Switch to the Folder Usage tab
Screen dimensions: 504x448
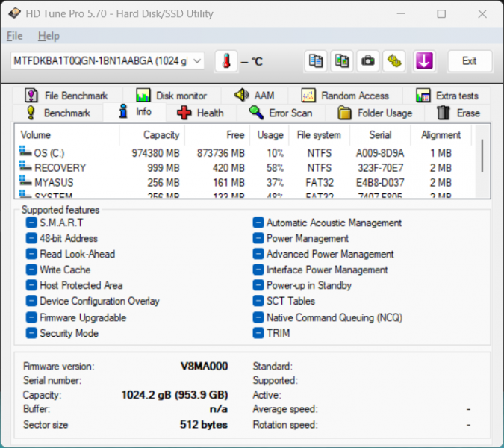[x=375, y=113]
